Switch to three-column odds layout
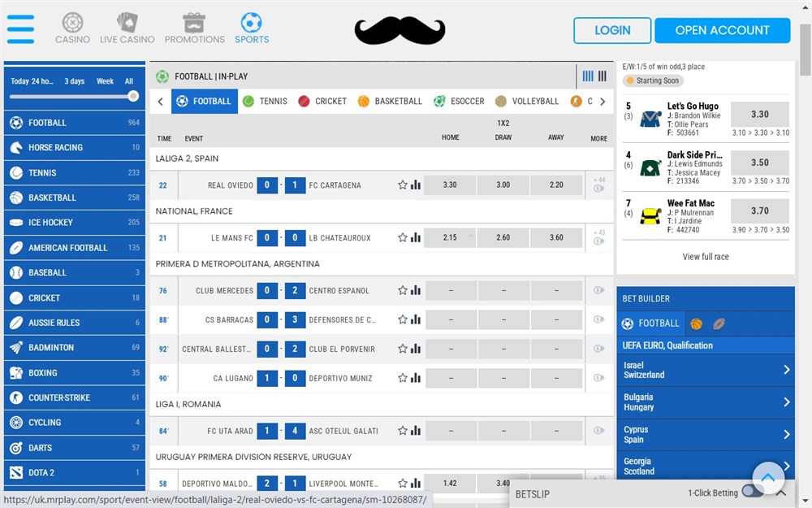Screen dimensions: 812x508 603,76
